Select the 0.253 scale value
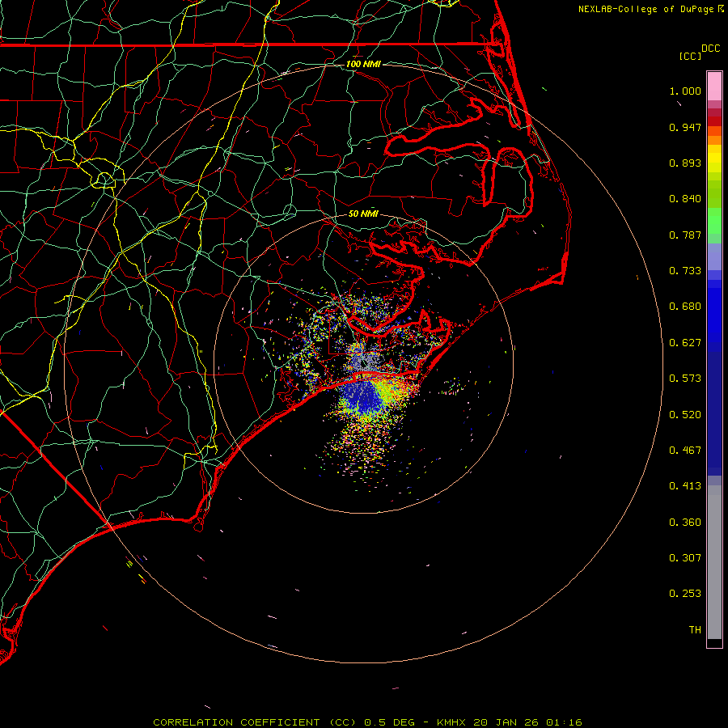 (685, 594)
